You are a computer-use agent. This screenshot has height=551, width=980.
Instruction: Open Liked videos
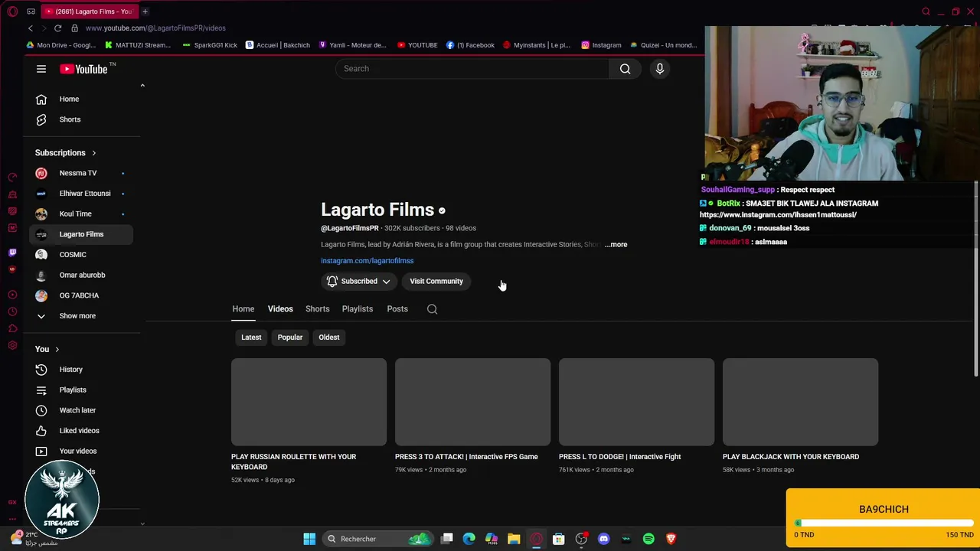(x=82, y=431)
